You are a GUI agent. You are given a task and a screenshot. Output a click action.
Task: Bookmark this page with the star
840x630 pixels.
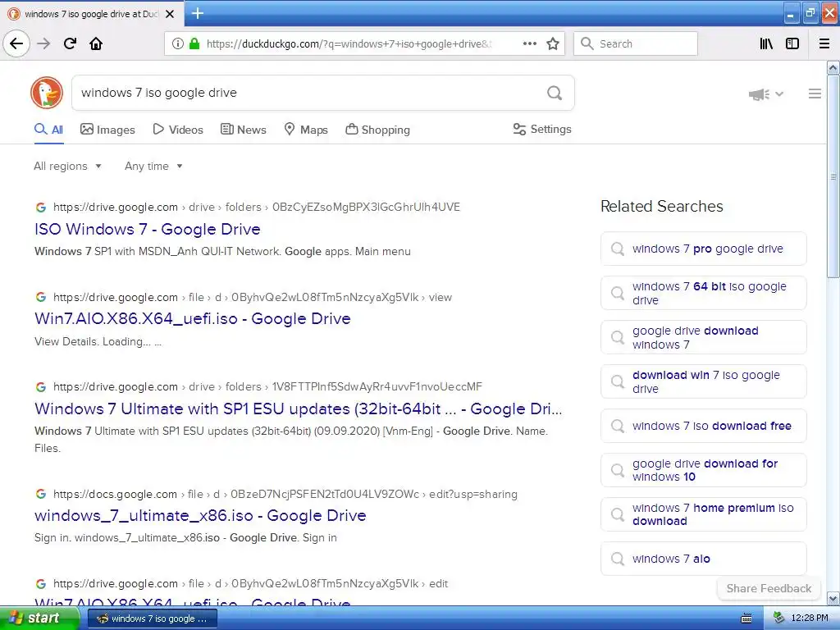point(553,43)
